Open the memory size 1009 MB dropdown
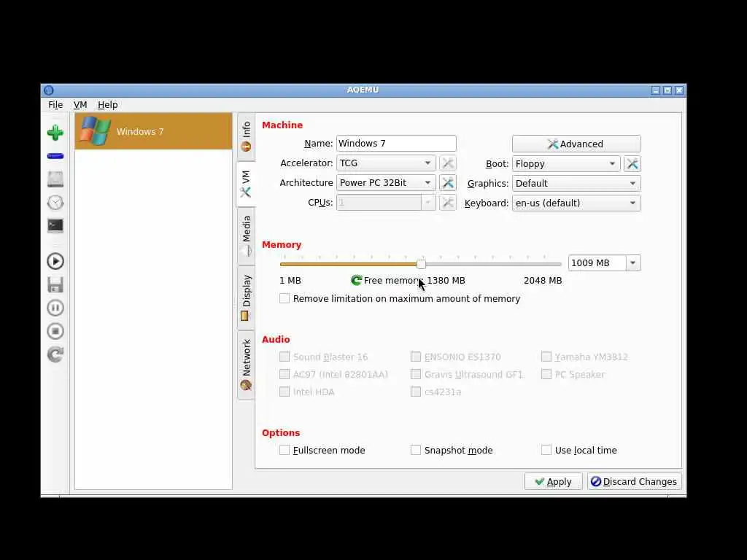 click(x=632, y=262)
